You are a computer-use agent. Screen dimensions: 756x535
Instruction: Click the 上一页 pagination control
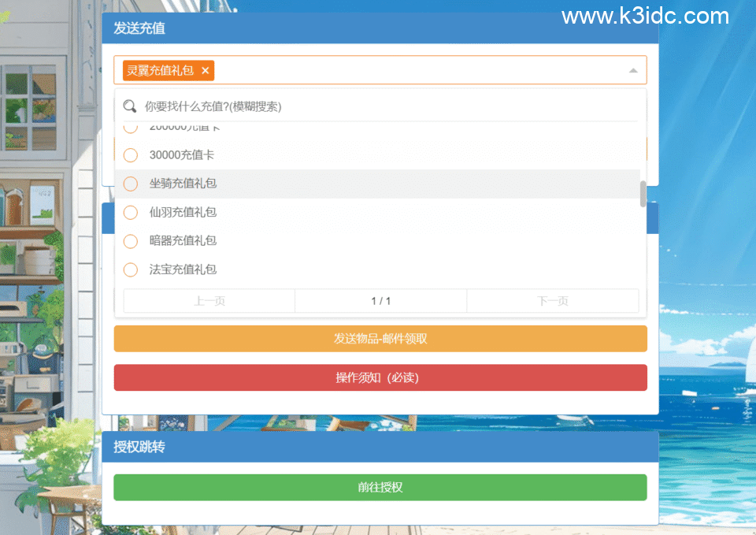point(208,300)
